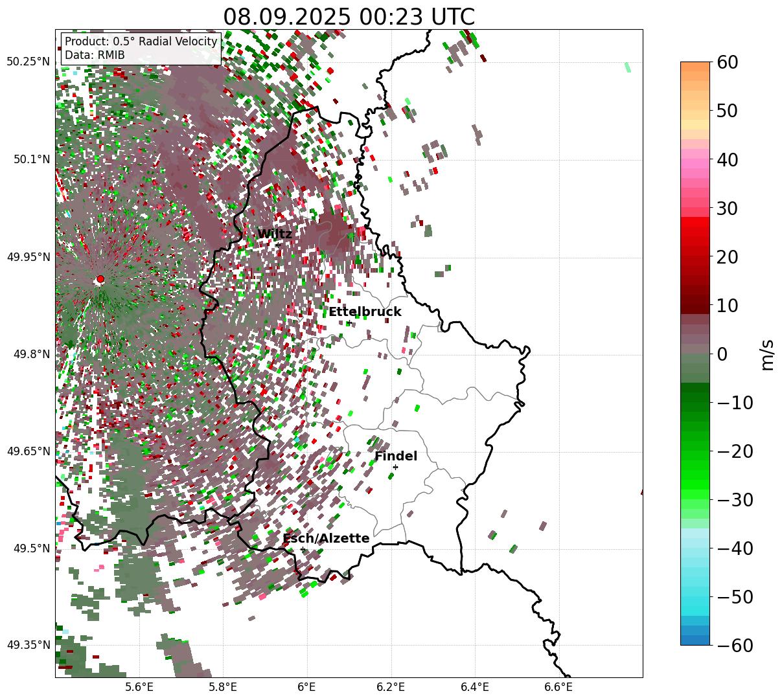Click the colorbar tick label −20
Screen dimensions: 782x700
[735, 451]
